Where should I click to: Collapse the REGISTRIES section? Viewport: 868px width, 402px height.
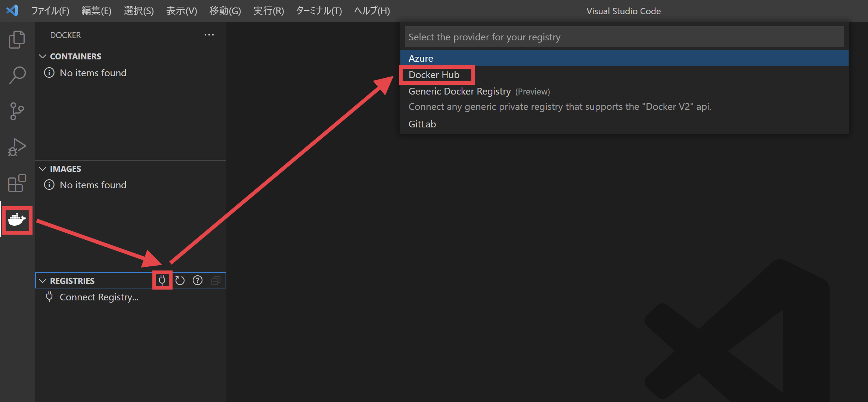(x=43, y=280)
